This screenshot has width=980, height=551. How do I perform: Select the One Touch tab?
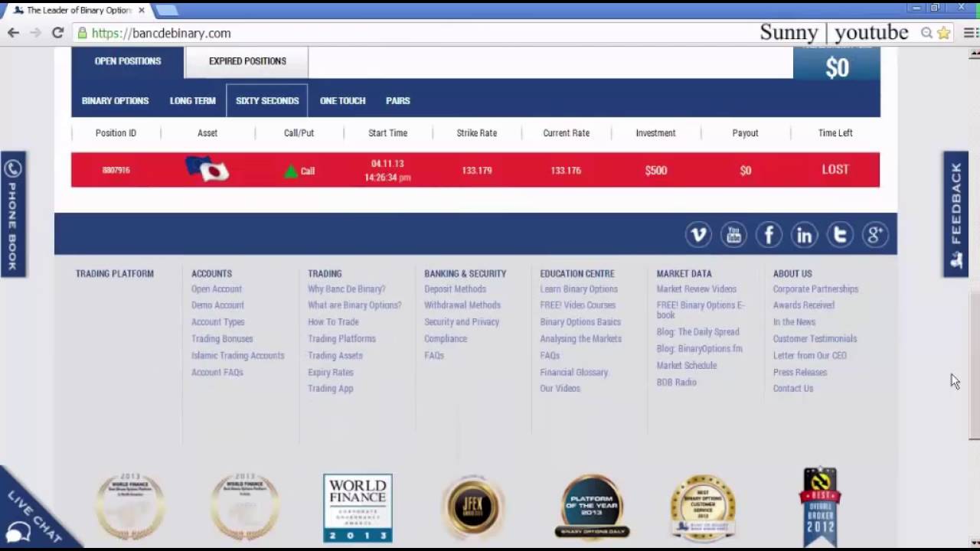coord(343,101)
